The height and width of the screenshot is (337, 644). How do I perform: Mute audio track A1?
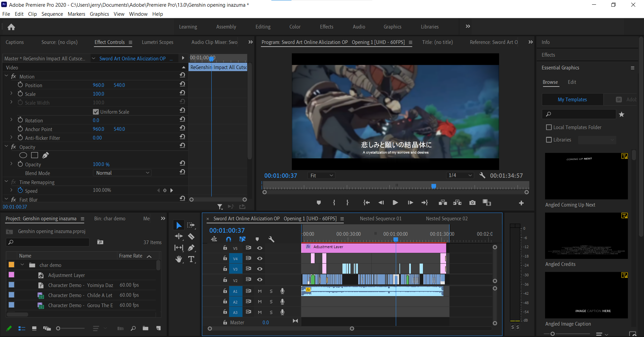tap(260, 291)
